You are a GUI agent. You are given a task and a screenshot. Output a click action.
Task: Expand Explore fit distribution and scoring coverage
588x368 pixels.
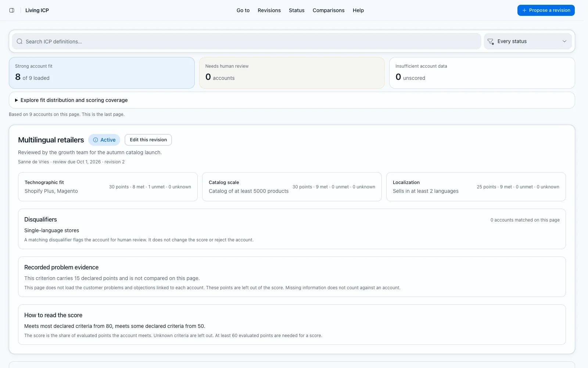(292, 100)
